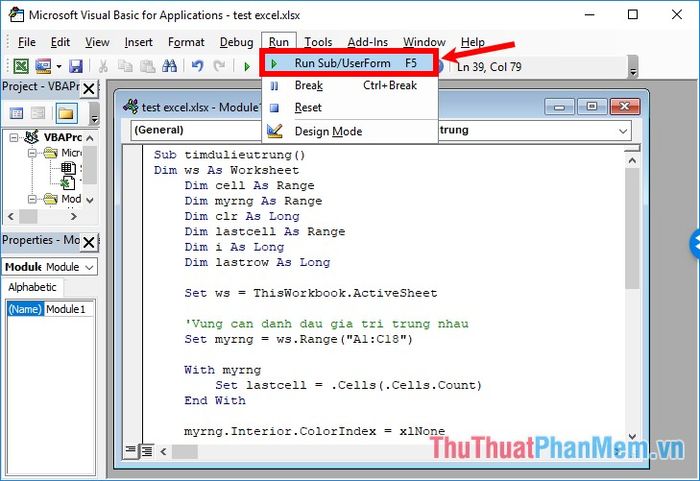The image size is (700, 481).
Task: Click code window horizontal scroll left arrow
Action: point(163,452)
